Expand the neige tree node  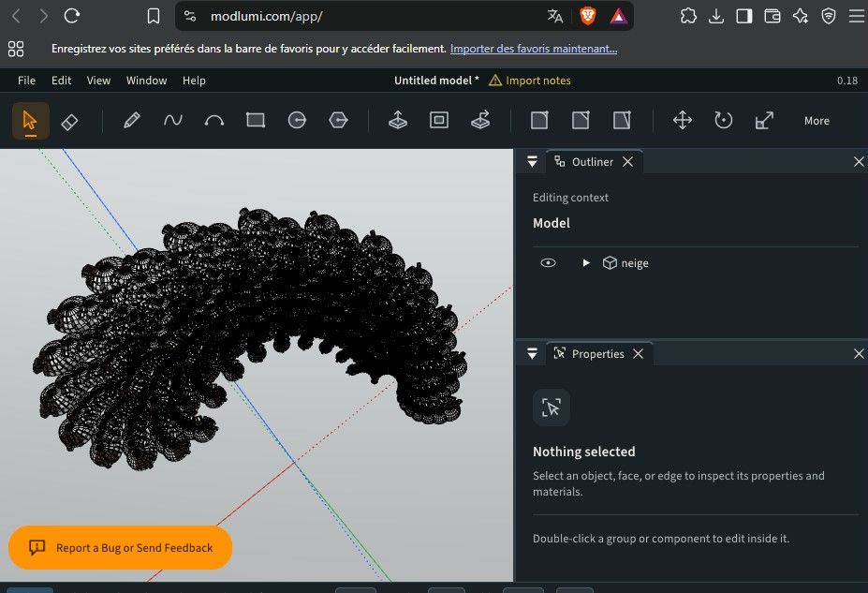click(585, 263)
